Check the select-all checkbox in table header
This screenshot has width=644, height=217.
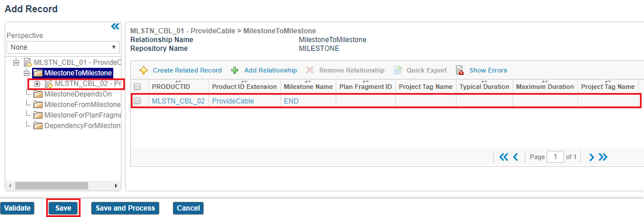click(138, 87)
